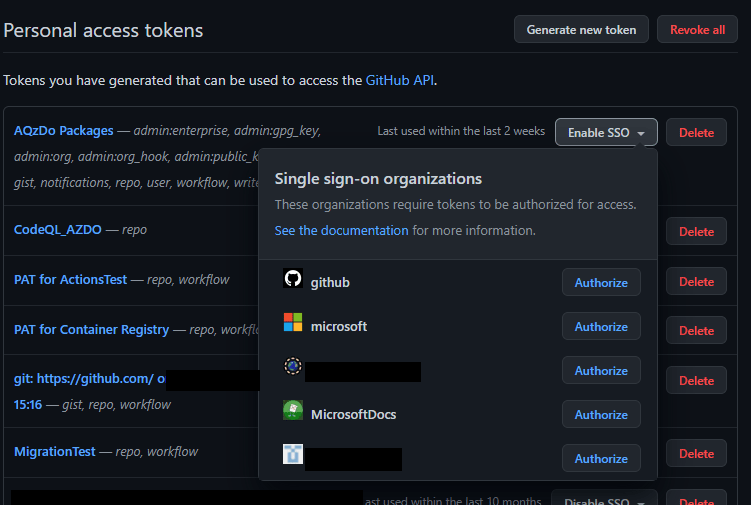Click the MicrosoftDocs organization name
Viewport: 751px width, 505px height.
353,414
